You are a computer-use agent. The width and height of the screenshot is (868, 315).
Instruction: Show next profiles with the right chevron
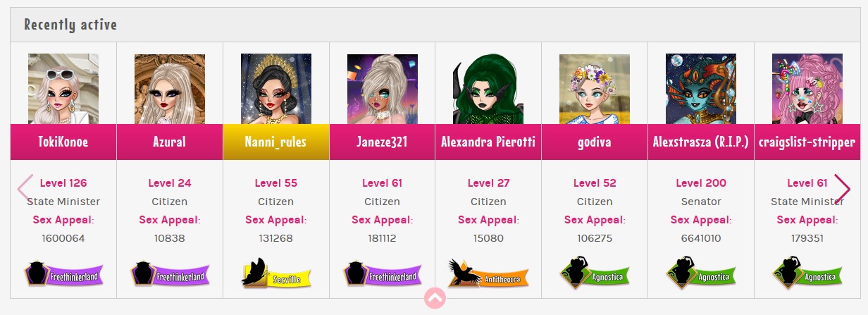(842, 189)
